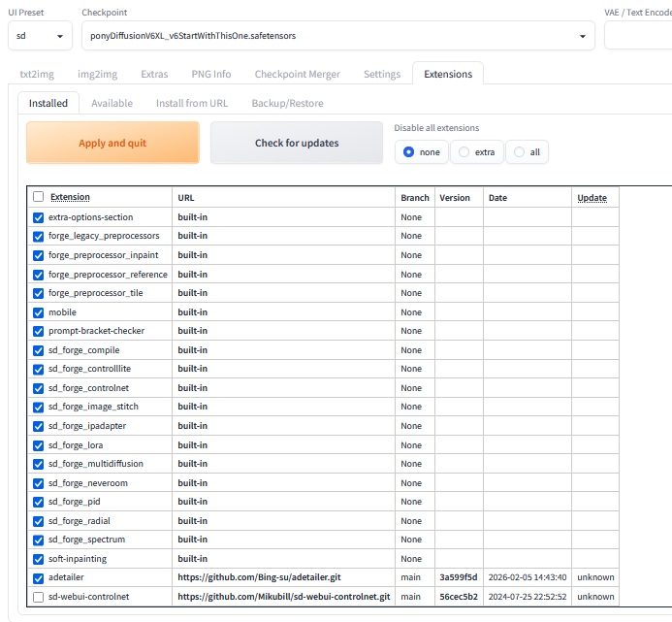This screenshot has width=672, height=622.
Task: Uncheck the extra-options-section extension
Action: [x=38, y=217]
